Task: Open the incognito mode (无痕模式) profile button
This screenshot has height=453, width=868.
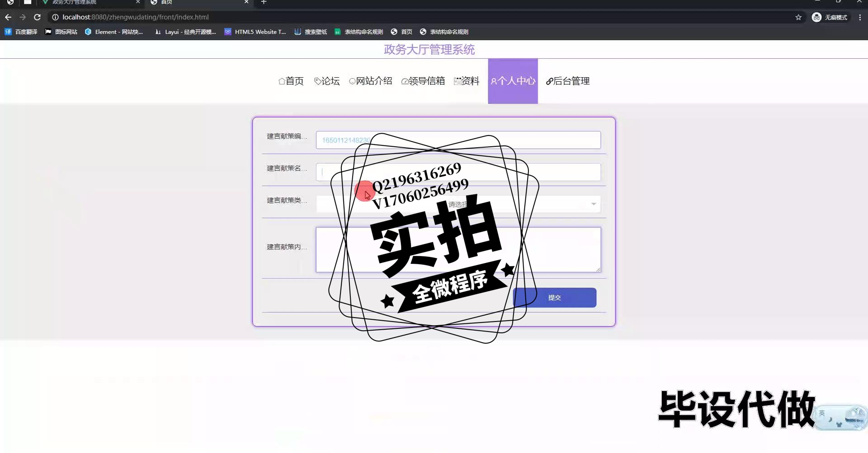Action: (x=830, y=17)
